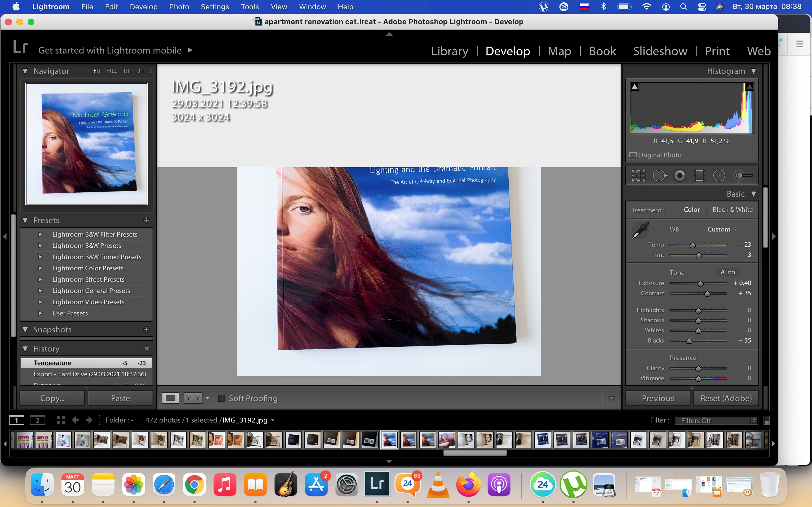
Task: Select the Crop Overlay tool
Action: click(638, 175)
